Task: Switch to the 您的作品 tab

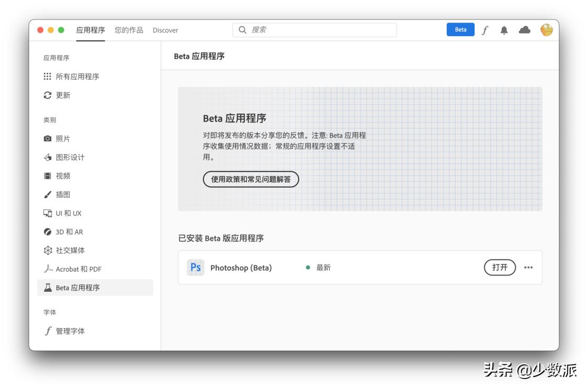Action: tap(129, 30)
